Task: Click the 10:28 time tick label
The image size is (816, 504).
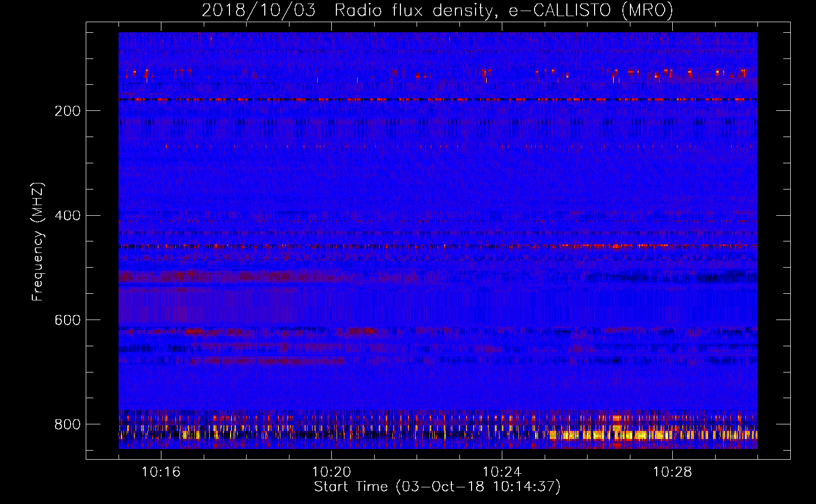Action: [672, 472]
